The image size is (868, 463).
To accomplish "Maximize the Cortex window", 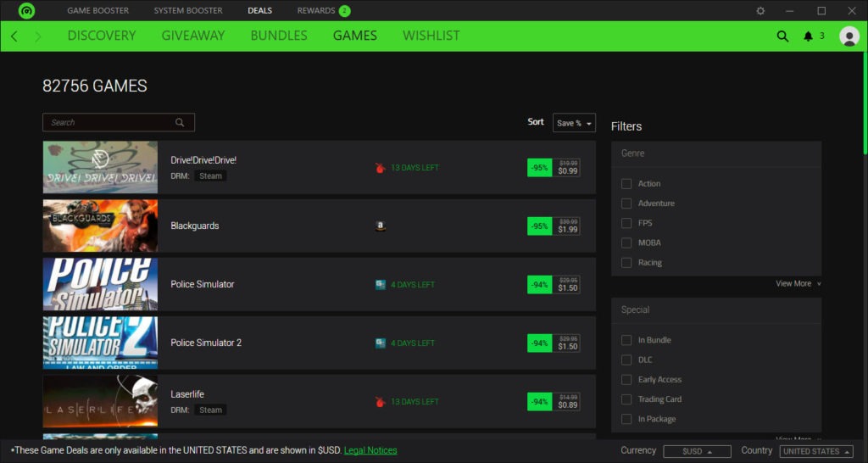I will (x=821, y=10).
